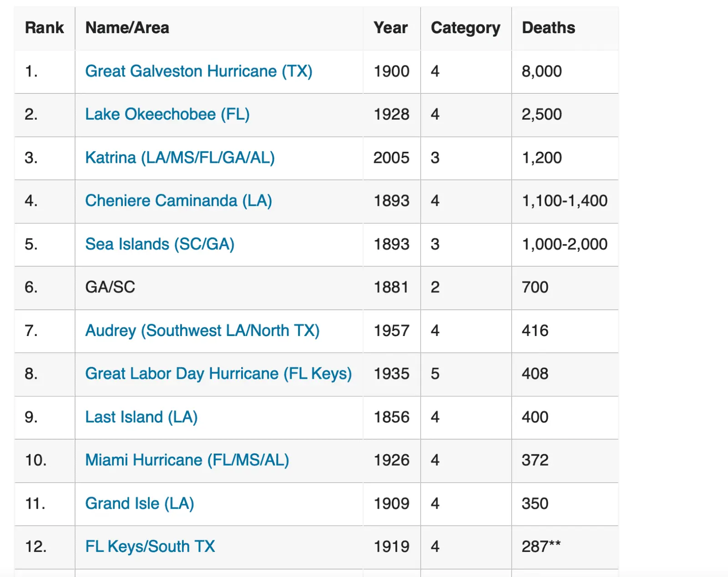The image size is (728, 577).
Task: Select the Cheniere Caminanda (LA) link
Action: click(x=178, y=201)
